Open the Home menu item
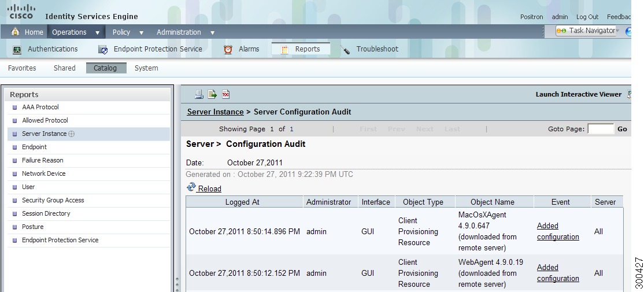This screenshot has height=292, width=644. tap(34, 32)
